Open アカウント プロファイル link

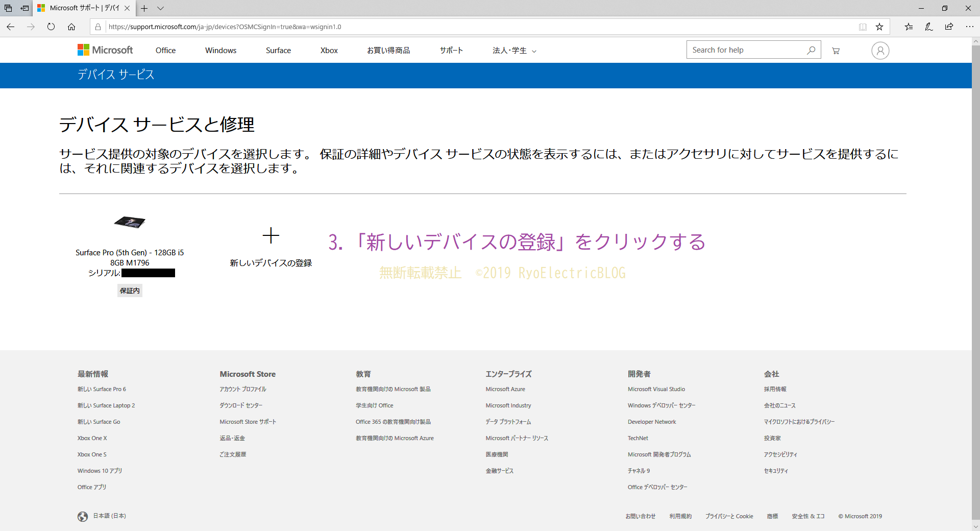[243, 389]
